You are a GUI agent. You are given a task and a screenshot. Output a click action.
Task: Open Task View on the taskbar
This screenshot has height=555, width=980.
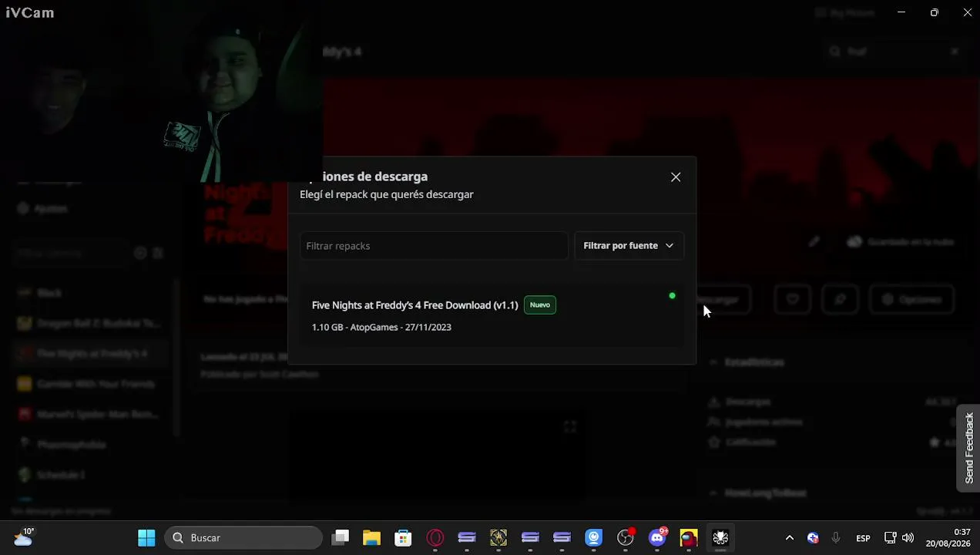click(340, 537)
